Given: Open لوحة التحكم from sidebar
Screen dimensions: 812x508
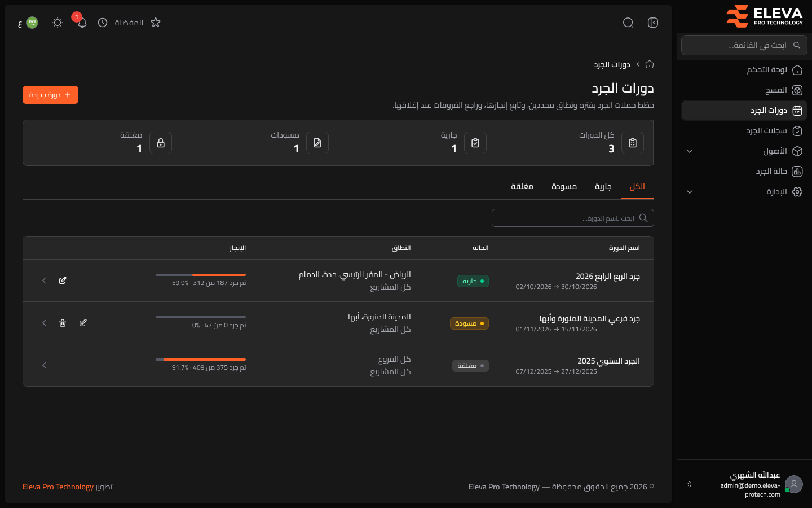Looking at the screenshot, I should tap(744, 70).
